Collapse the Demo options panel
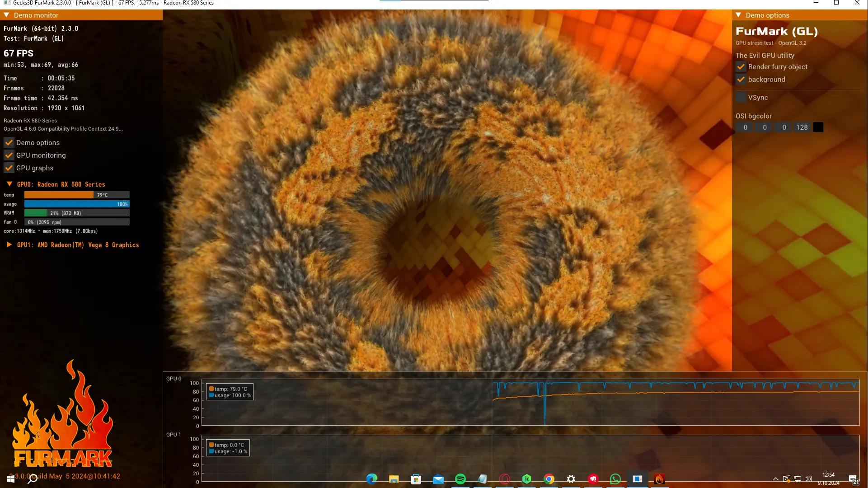 (739, 15)
